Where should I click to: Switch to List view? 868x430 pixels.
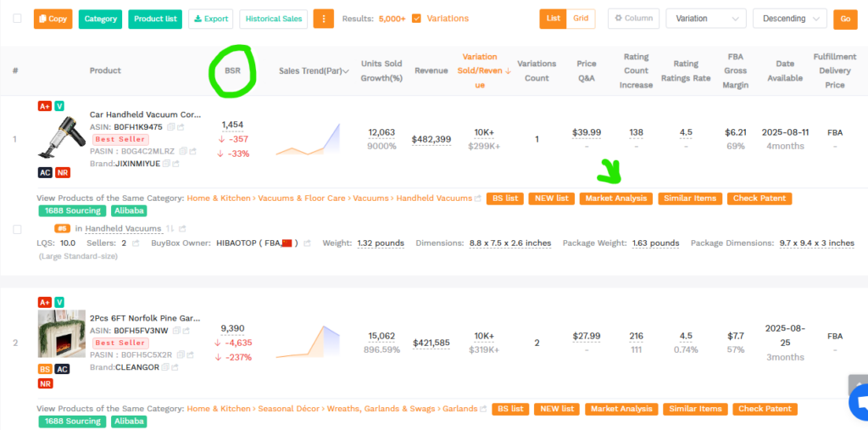[553, 18]
